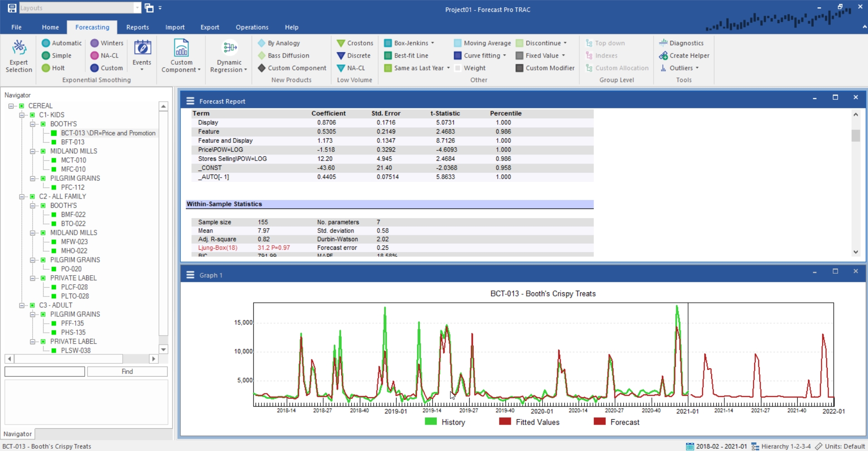
Task: Open the Help tab
Action: pyautogui.click(x=291, y=27)
